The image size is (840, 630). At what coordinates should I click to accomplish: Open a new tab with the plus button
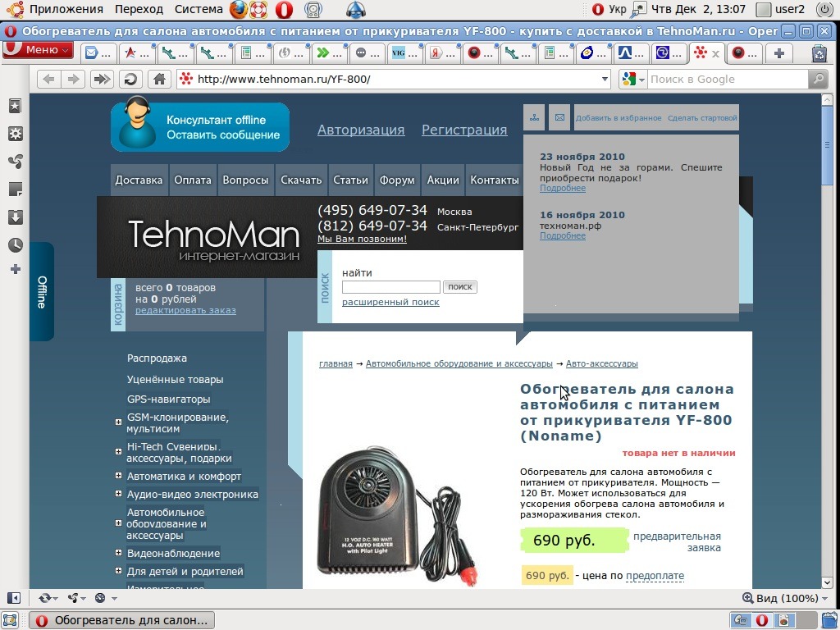point(779,53)
